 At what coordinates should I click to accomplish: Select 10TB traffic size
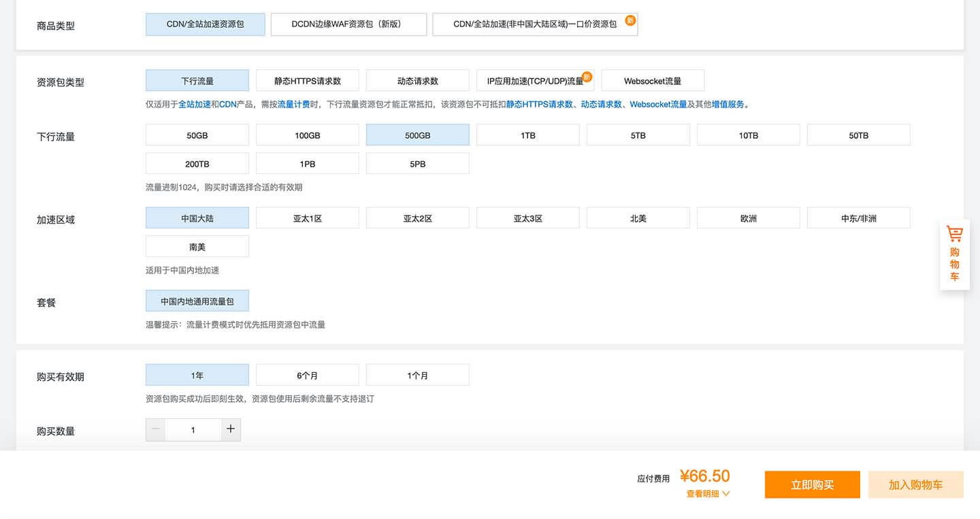[749, 135]
